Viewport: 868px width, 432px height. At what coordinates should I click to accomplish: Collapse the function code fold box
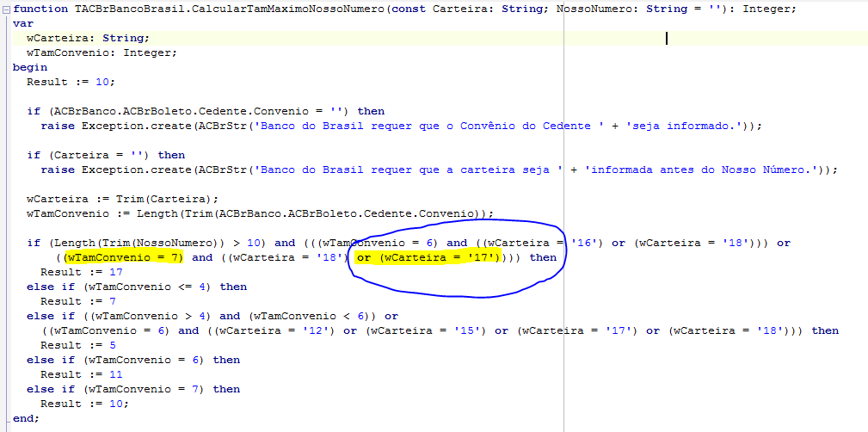(x=6, y=9)
